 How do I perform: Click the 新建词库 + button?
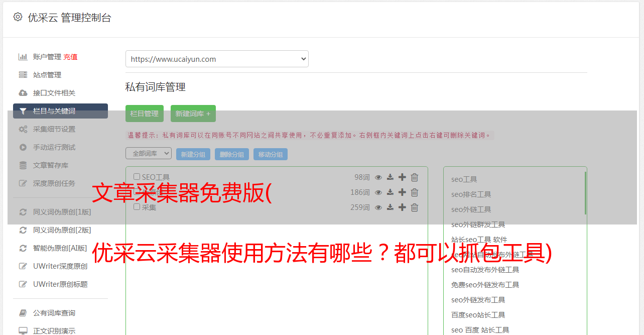pos(193,114)
